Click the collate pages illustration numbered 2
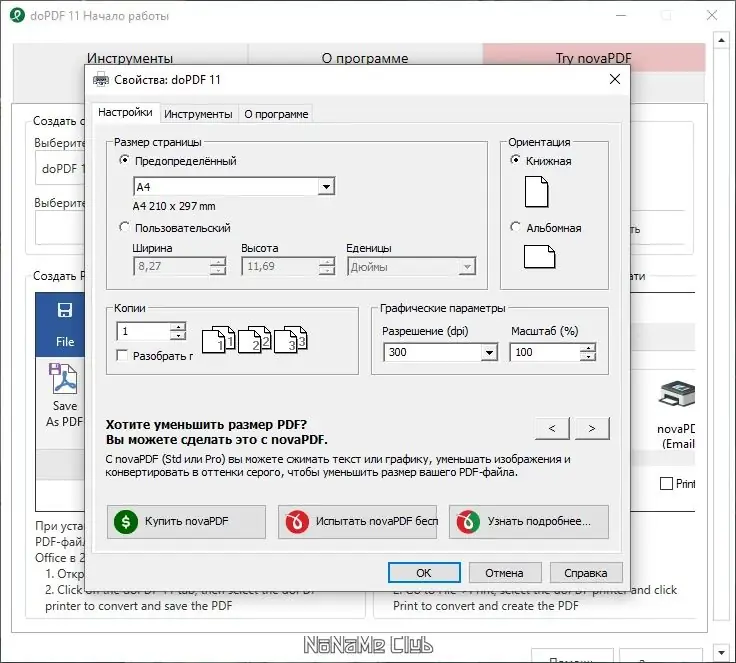The image size is (736, 663). pyautogui.click(x=254, y=339)
